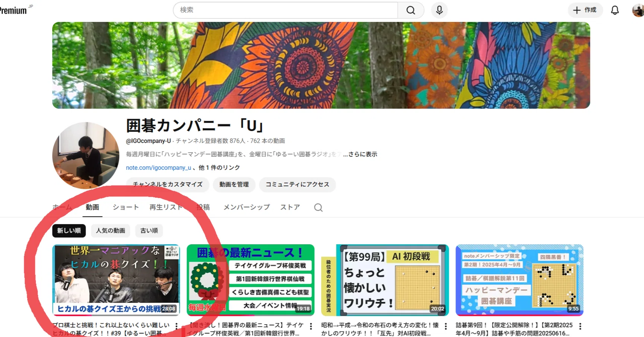Open the note.com/igocompany_u link
644x337 pixels.
158,168
